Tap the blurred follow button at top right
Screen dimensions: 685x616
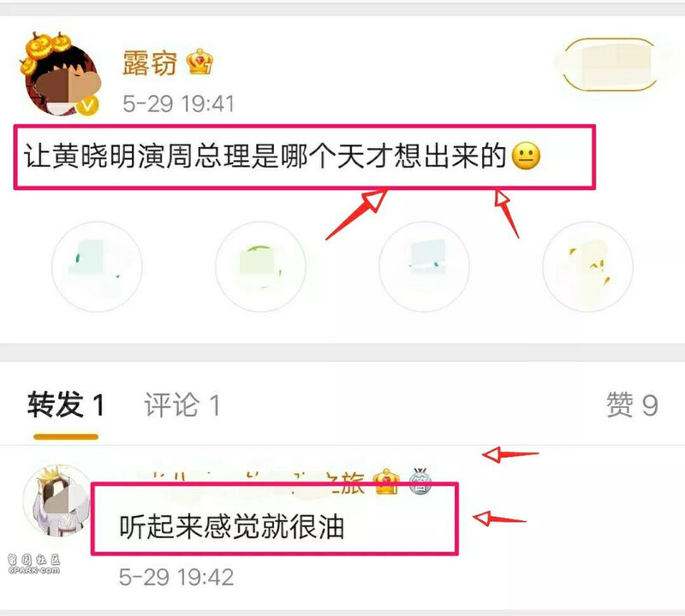click(611, 65)
